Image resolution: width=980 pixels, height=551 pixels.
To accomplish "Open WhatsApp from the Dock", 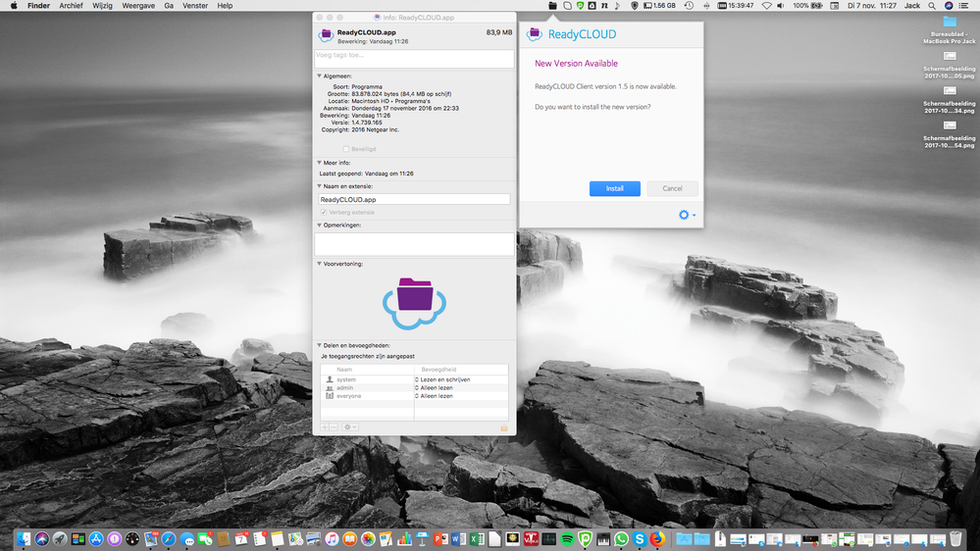I will click(x=621, y=538).
